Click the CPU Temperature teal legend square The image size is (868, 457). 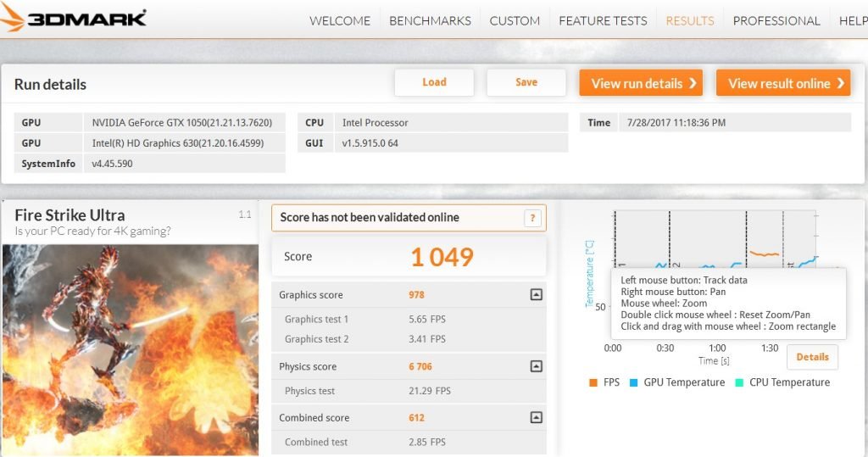[739, 382]
